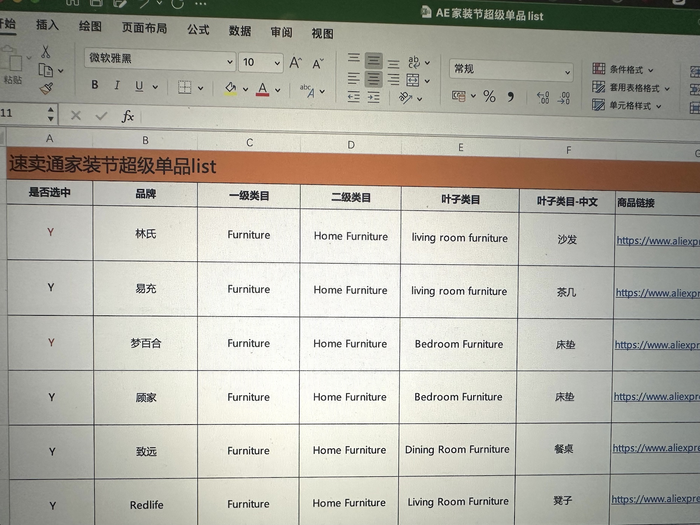This screenshot has width=700, height=525.
Task: Click the Percent Style icon
Action: click(489, 97)
